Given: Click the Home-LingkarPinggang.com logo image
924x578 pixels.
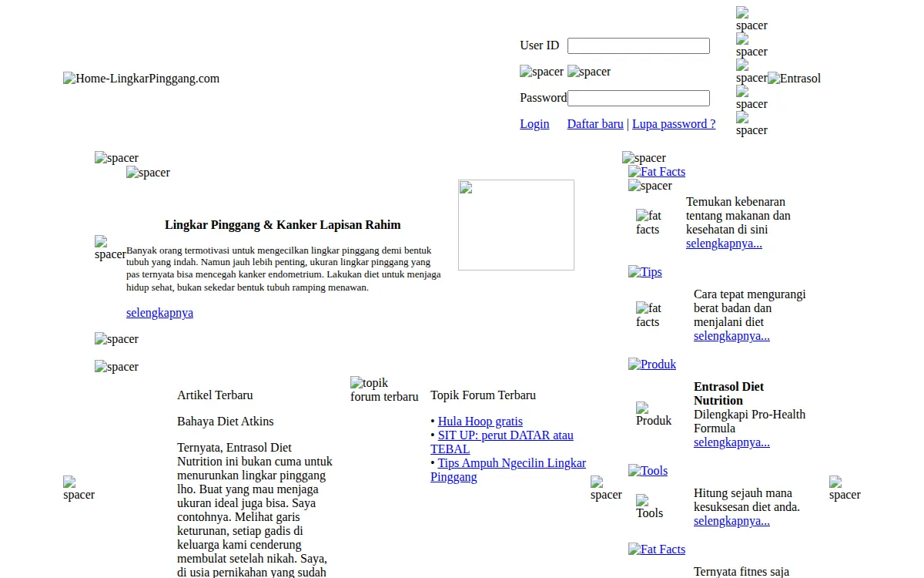Looking at the screenshot, I should [141, 79].
